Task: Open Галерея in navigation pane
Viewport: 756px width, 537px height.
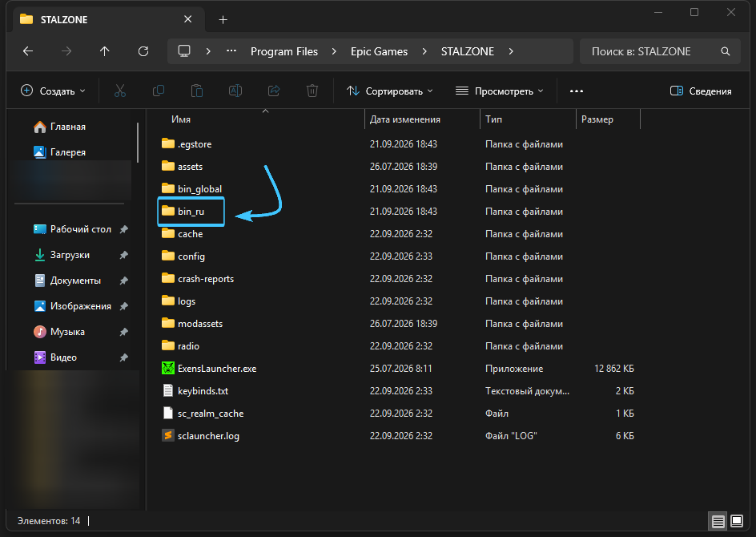Action: point(60,152)
